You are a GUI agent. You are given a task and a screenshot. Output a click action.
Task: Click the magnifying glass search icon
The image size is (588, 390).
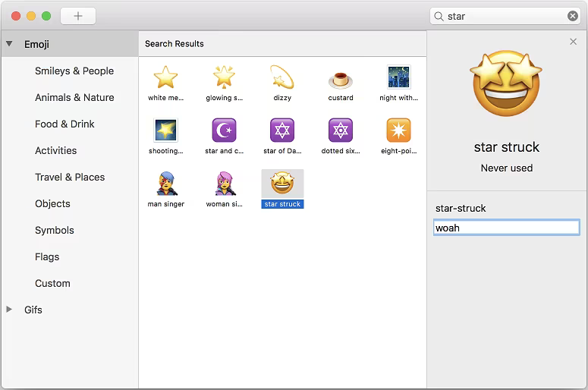click(439, 16)
